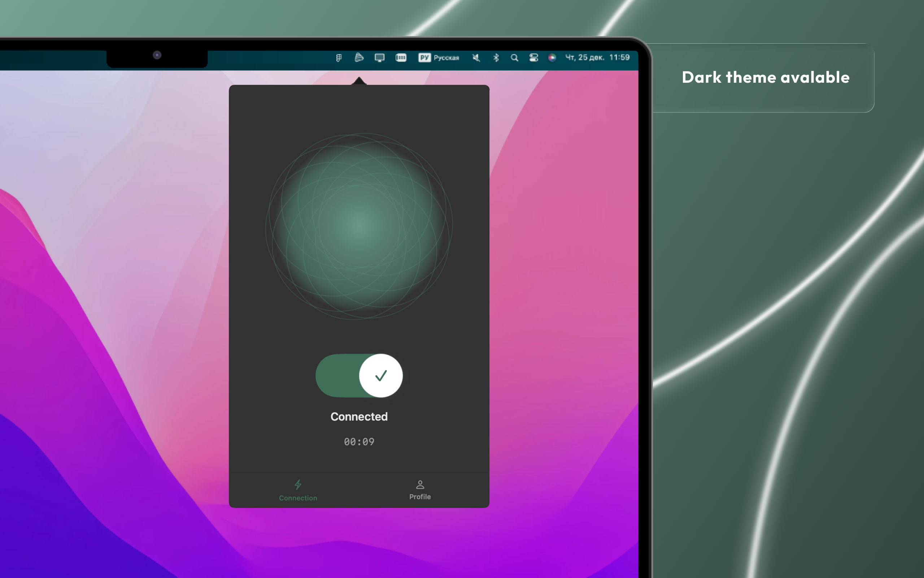
Task: Open Spotlight search magnifier icon
Action: [x=514, y=58]
